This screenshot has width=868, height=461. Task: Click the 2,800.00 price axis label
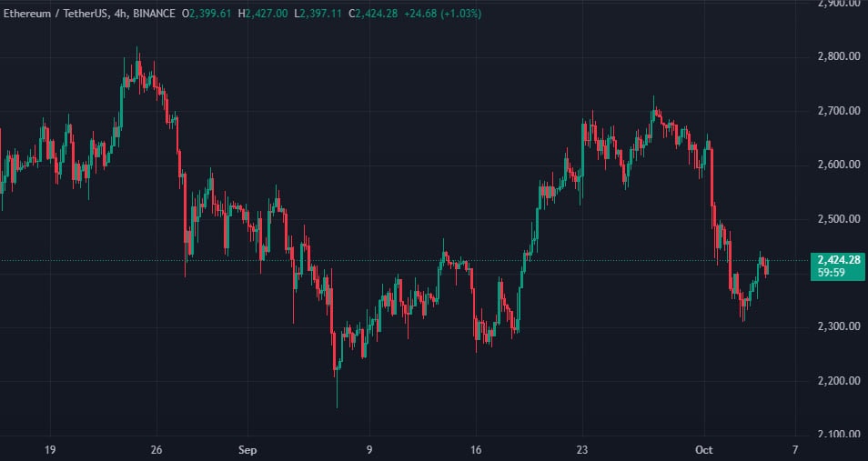(839, 56)
